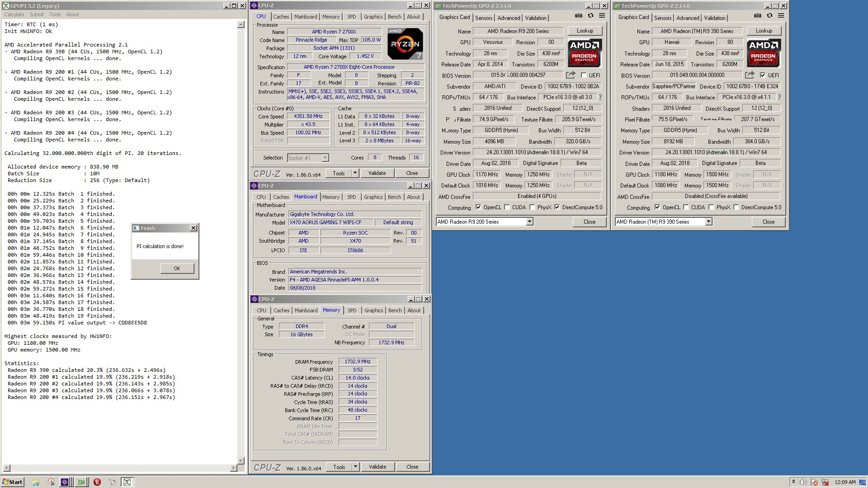This screenshot has height=488, width=868.
Task: Toggle the OpenCL checkbox in the R9 390 GPU-Z window
Action: (x=657, y=207)
